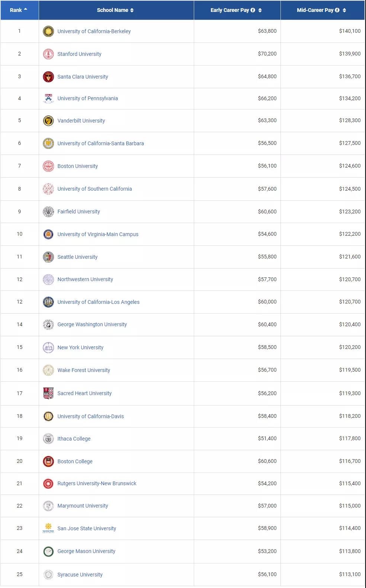Click the Mid-Career Pay info icon
The height and width of the screenshot is (588, 366).
[337, 10]
